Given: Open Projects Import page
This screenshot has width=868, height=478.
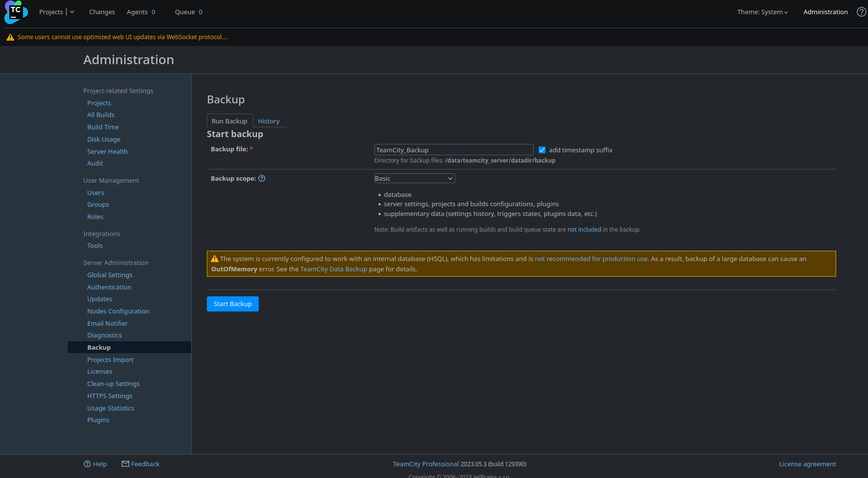Looking at the screenshot, I should click(x=110, y=359).
